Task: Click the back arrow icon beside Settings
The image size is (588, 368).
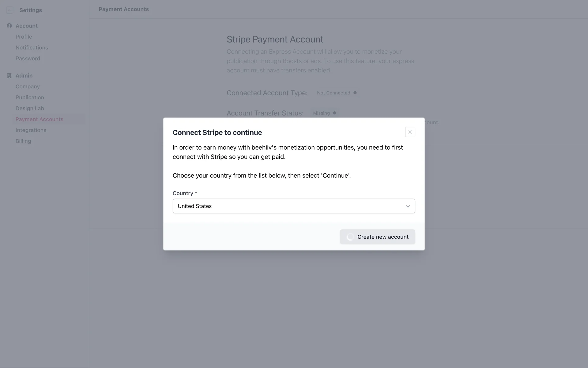Action: pos(10,10)
